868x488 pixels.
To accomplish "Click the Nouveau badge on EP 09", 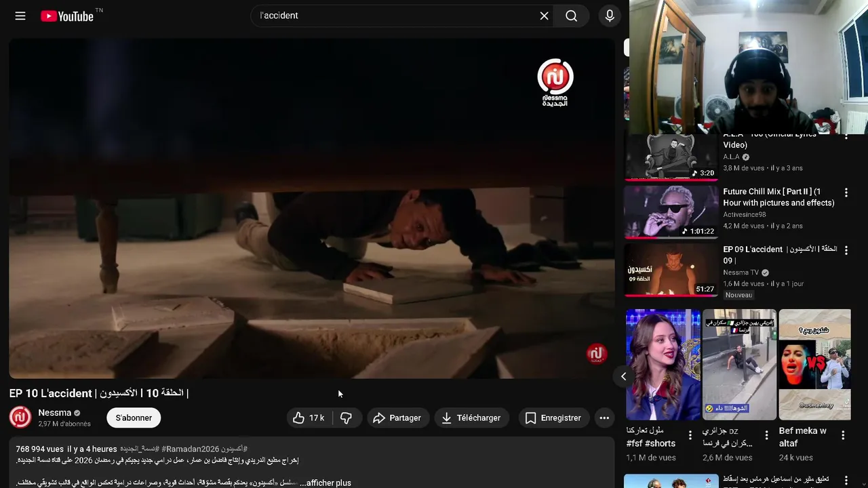I will coord(738,295).
